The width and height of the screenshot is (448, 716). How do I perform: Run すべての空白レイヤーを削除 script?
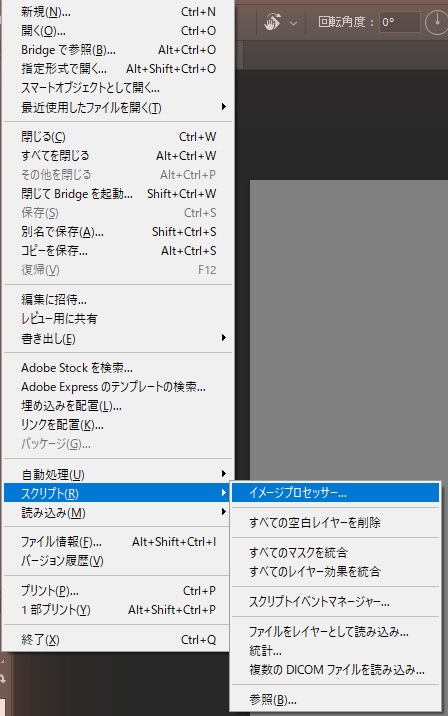click(x=336, y=522)
